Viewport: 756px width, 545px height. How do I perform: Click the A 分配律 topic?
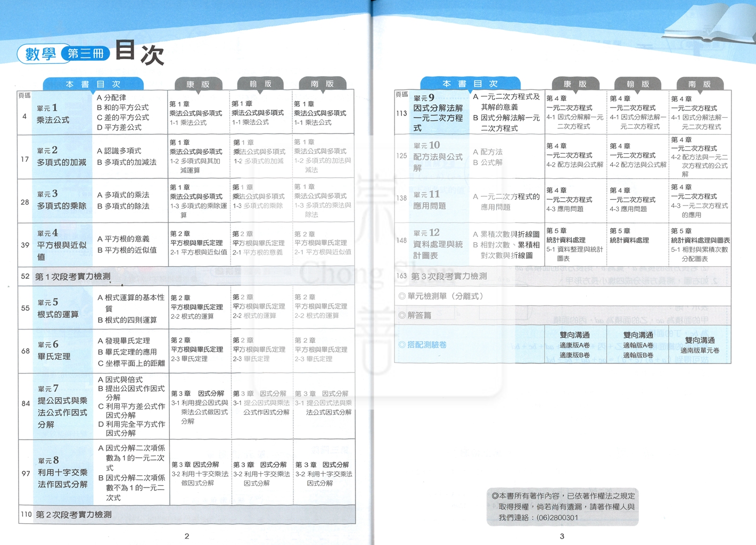click(x=111, y=97)
